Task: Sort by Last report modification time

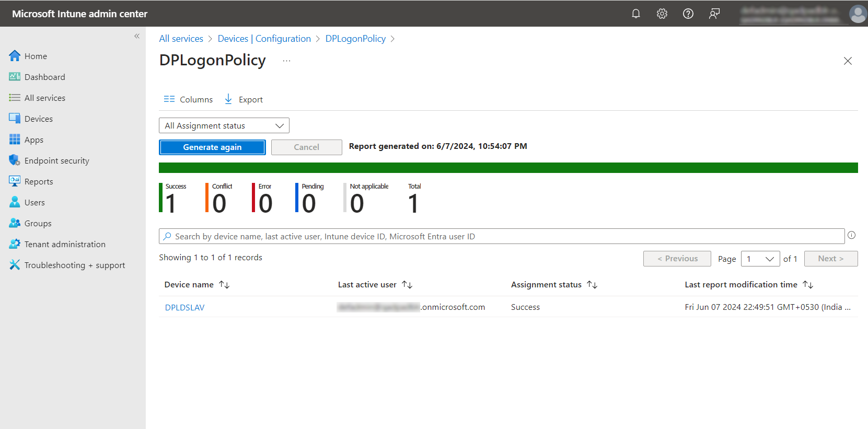Action: click(808, 285)
